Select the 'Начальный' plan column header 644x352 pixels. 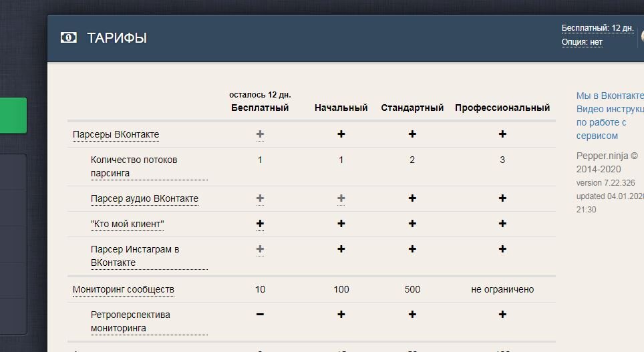click(341, 108)
